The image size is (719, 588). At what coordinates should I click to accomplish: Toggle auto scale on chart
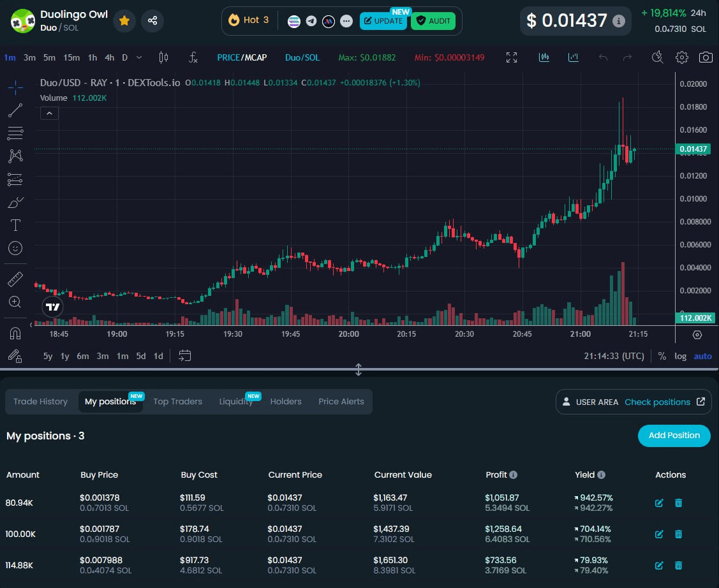click(x=702, y=356)
